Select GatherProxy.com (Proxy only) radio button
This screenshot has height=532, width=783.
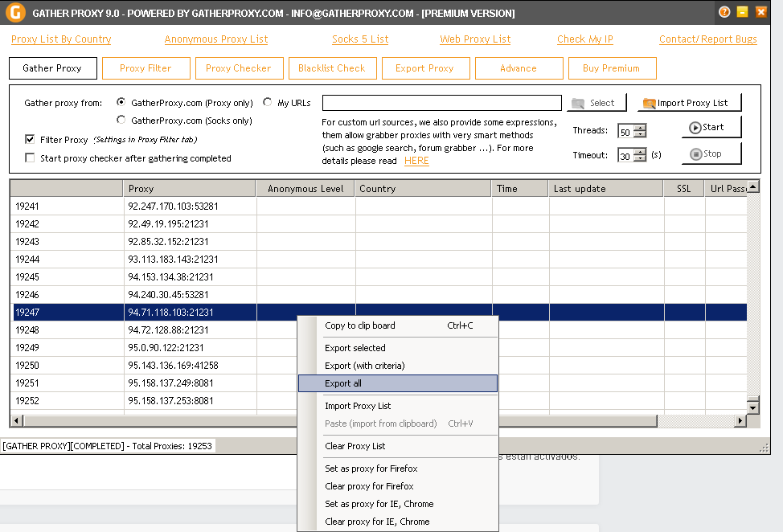pos(121,102)
